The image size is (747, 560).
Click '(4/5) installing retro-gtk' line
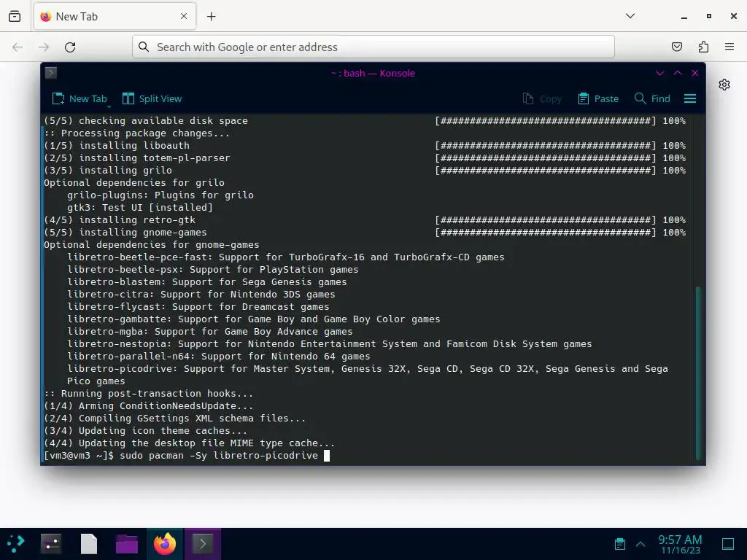click(x=120, y=220)
